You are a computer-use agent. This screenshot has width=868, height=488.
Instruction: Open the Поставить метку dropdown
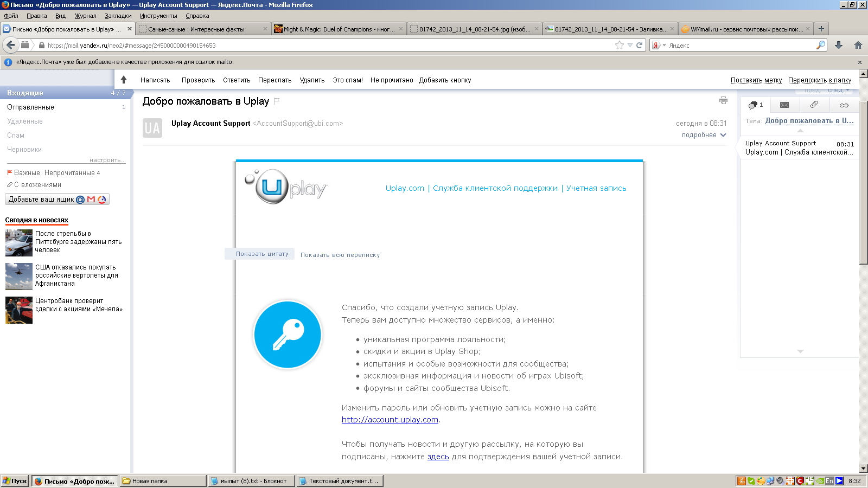(756, 80)
